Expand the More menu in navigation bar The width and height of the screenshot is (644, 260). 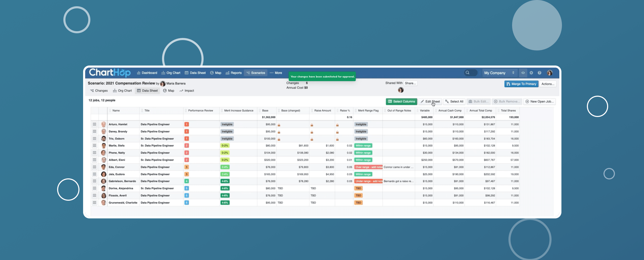pyautogui.click(x=276, y=73)
